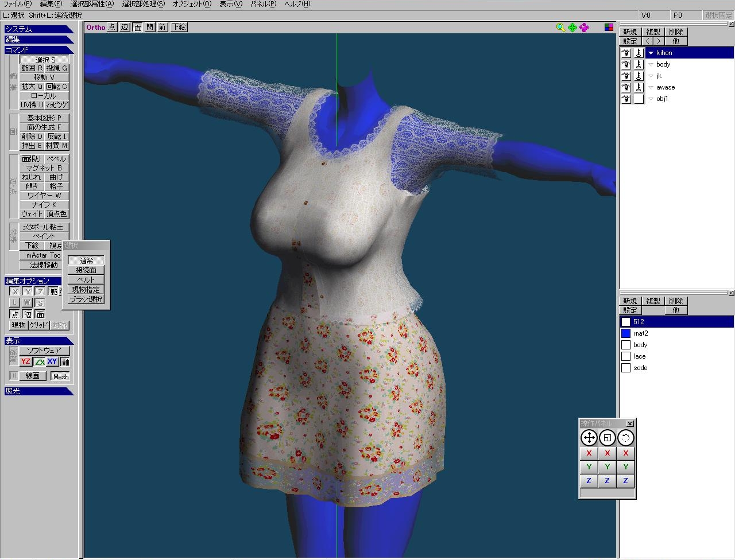735x560 pixels.
Task: Hide the body object with eye icon
Action: (626, 64)
